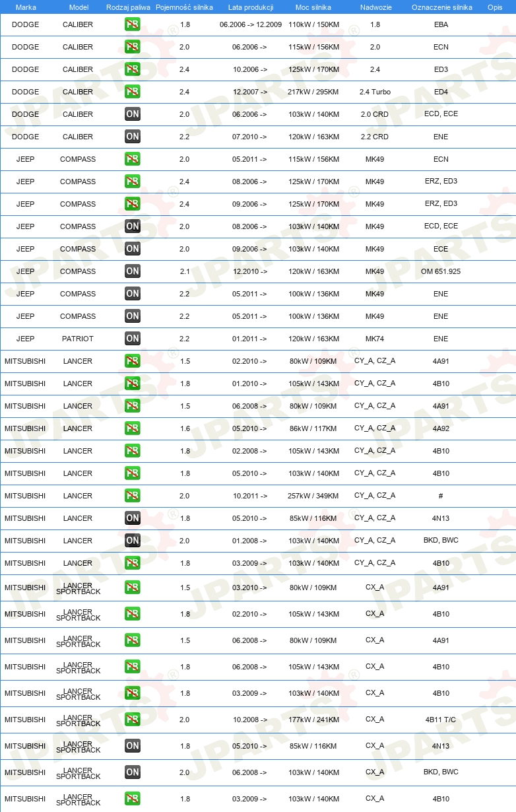Click the power value 177kW / 241KM
Viewport: 516px width, 812px height.
[x=314, y=720]
